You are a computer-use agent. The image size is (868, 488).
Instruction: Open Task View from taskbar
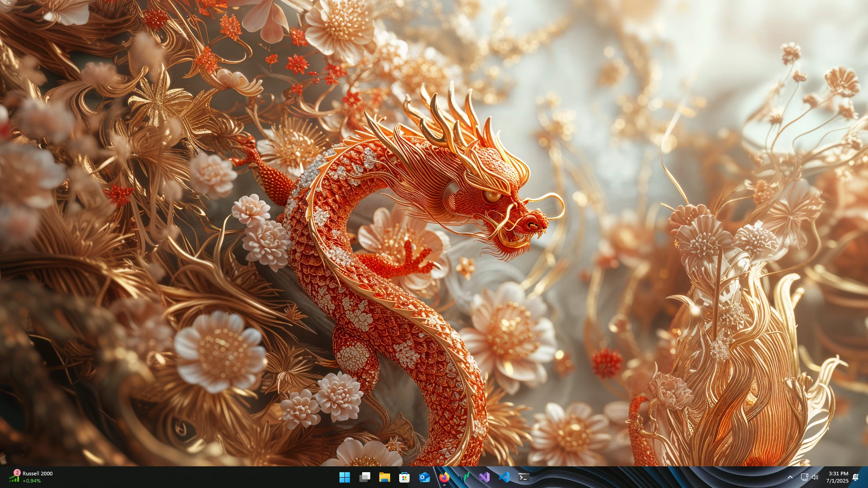click(365, 477)
